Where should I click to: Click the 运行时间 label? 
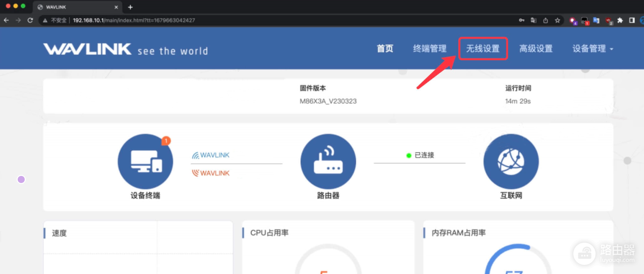tap(518, 88)
